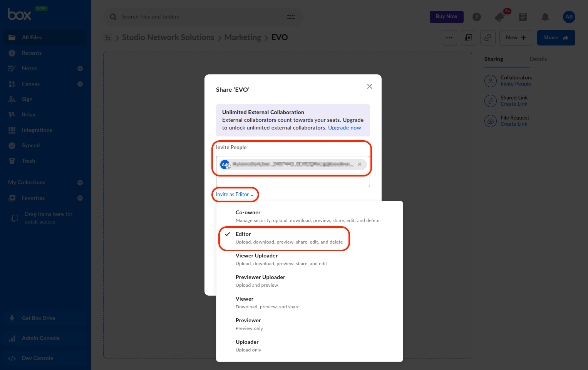Open search filter options icon
The image size is (588, 370).
click(x=291, y=17)
